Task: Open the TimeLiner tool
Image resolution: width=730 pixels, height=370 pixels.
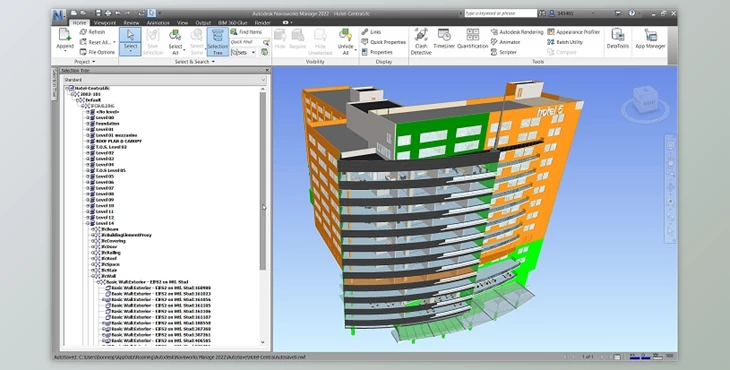Action: (444, 39)
